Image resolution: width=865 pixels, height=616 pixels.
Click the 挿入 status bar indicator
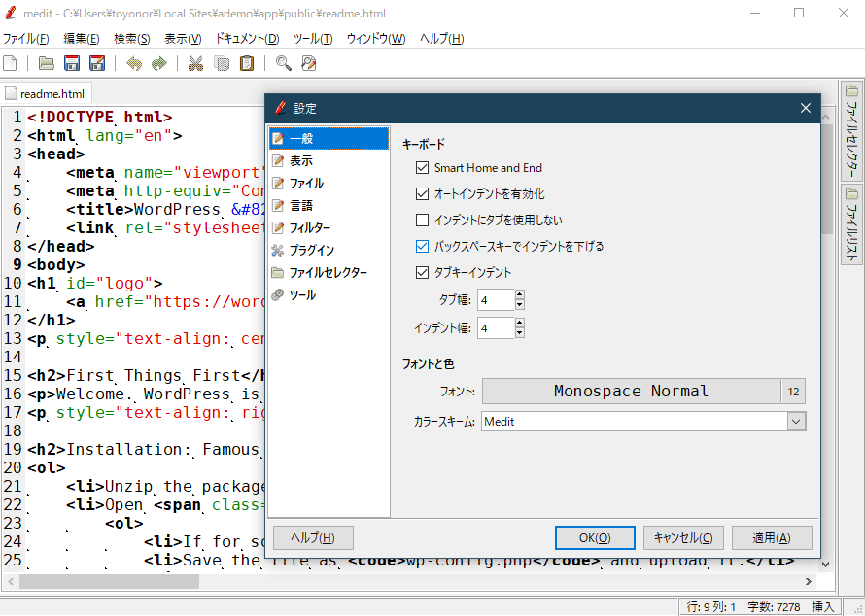coord(822,606)
